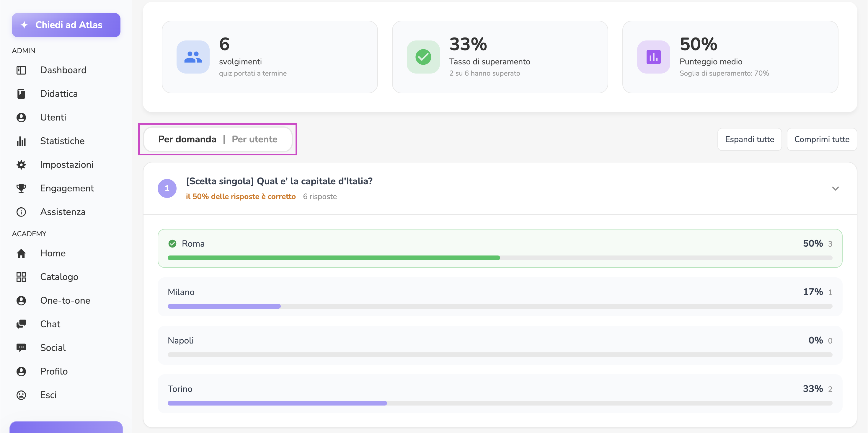Click the Chiedi ad Atlas button
This screenshot has width=868, height=433.
(66, 25)
